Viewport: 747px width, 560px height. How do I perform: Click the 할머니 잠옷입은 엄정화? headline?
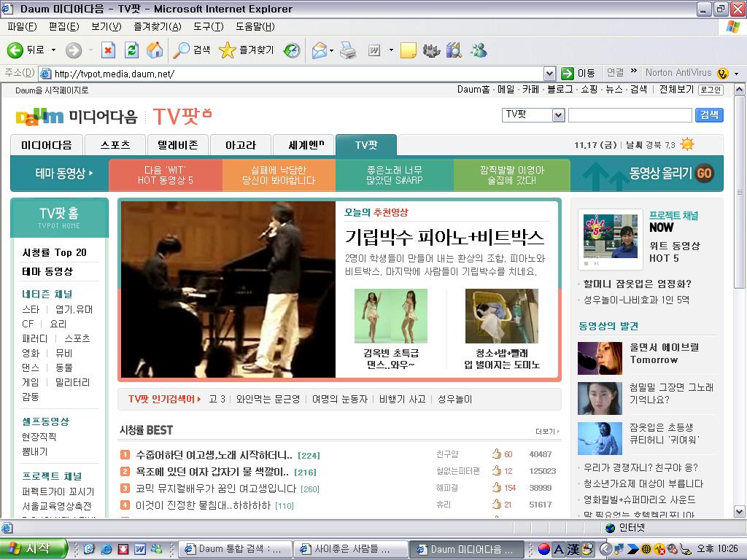coord(638,284)
